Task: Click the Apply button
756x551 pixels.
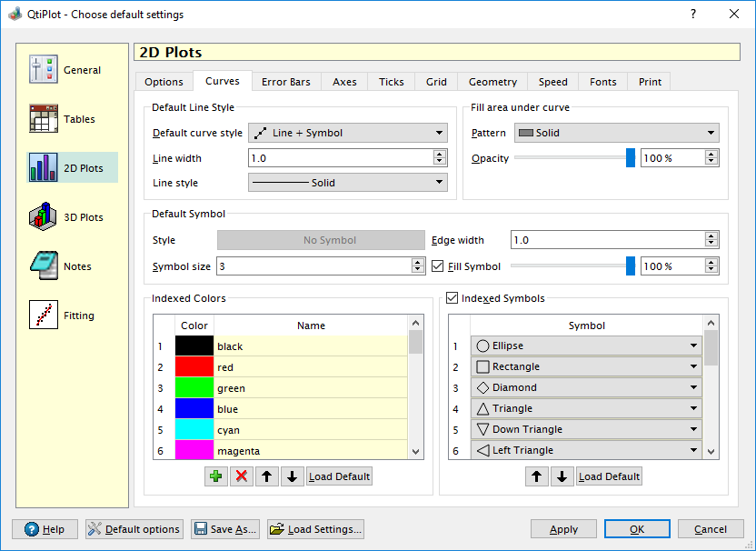Action: click(x=563, y=529)
